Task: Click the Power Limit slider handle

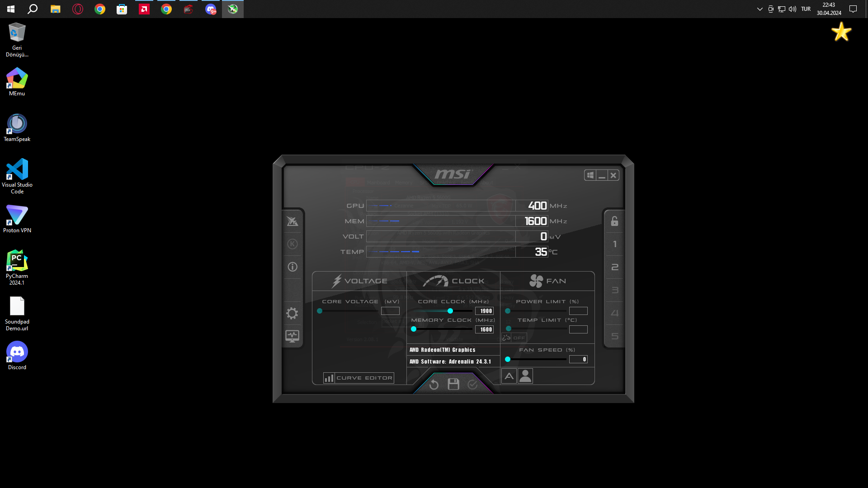Action: 508,311
